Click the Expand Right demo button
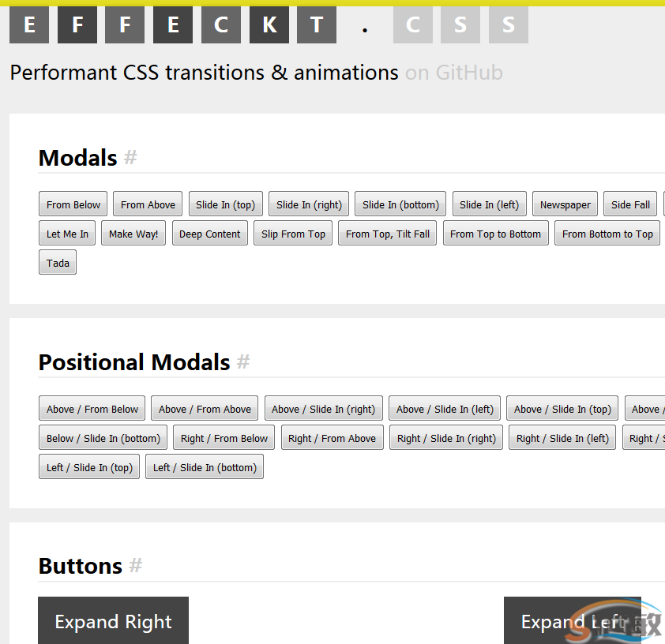 click(113, 620)
